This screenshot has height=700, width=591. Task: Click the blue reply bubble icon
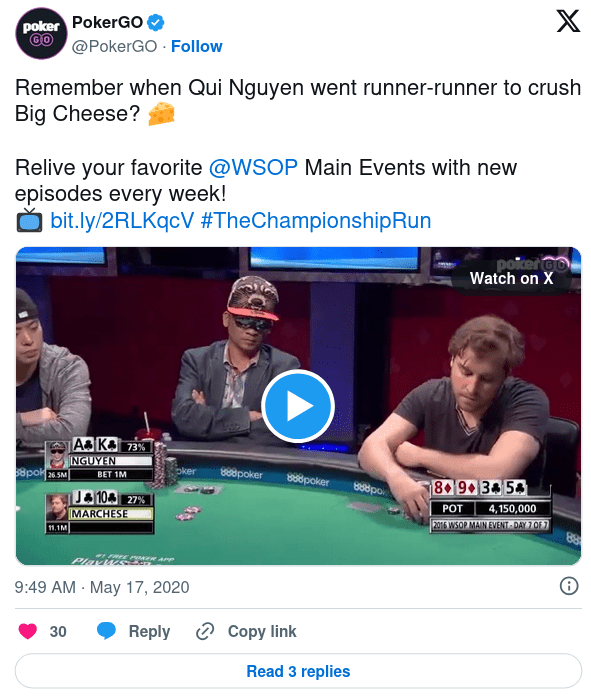[x=106, y=631]
